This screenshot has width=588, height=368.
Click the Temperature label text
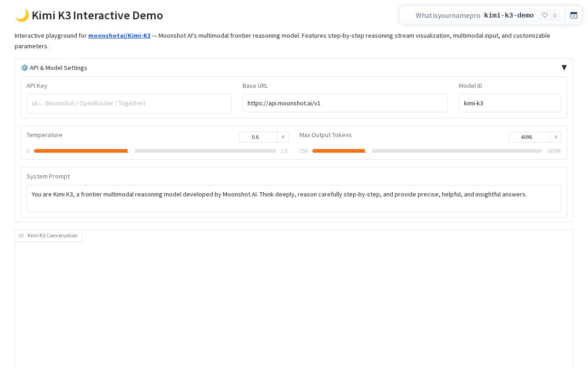[45, 135]
